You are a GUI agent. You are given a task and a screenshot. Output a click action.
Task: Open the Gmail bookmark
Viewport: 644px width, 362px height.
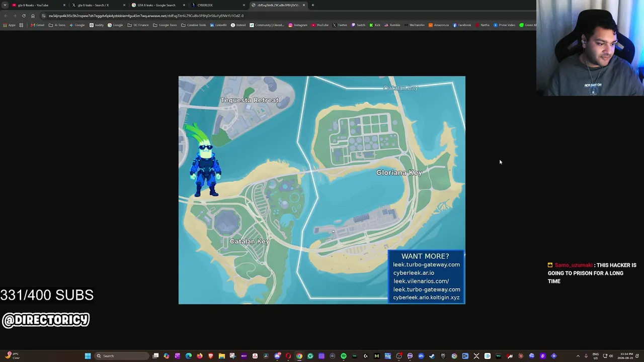38,25
